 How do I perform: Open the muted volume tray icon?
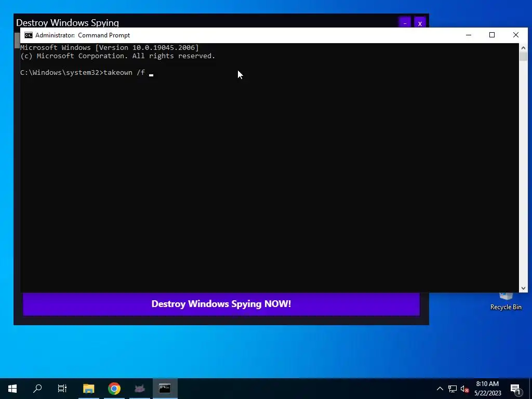click(x=464, y=389)
